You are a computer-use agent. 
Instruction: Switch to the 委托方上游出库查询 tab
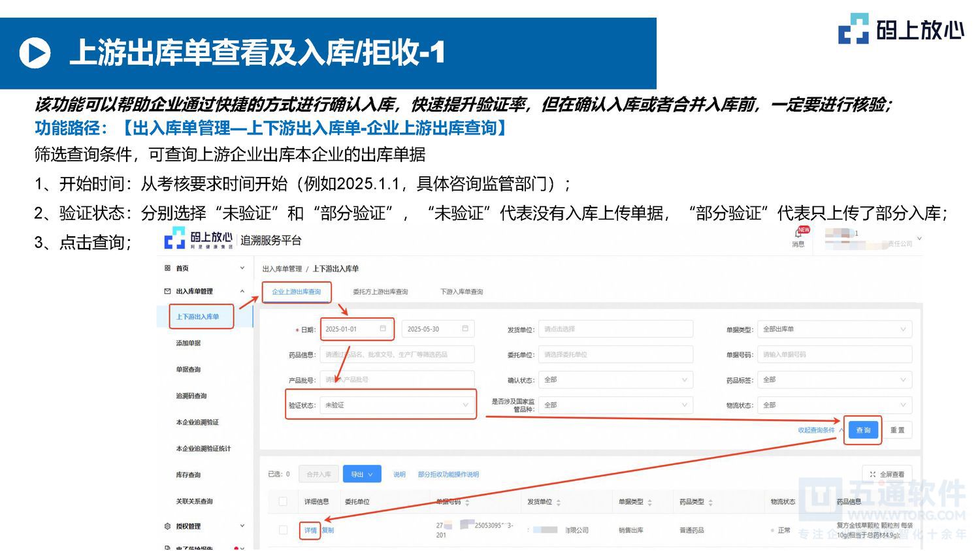pos(381,292)
